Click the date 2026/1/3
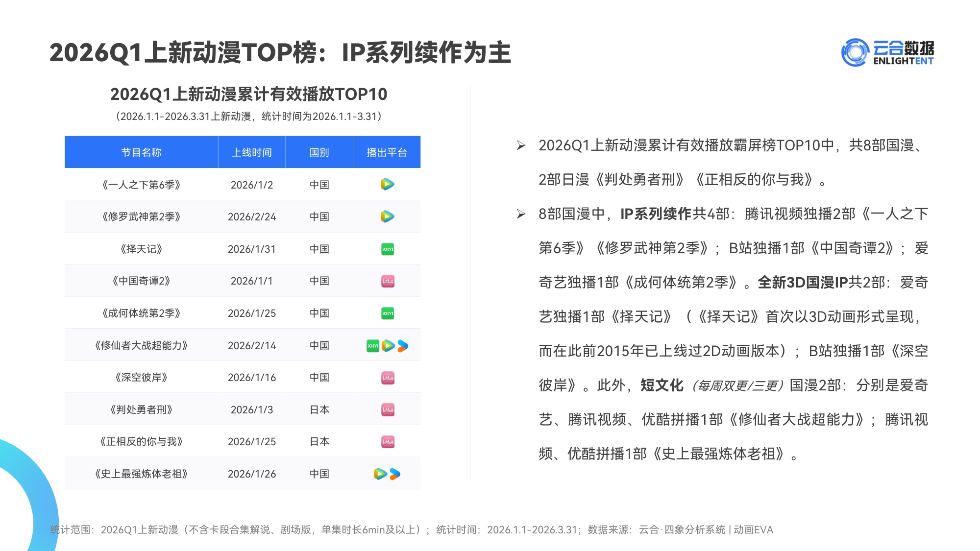Screen dimensions: 980x551 252,409
